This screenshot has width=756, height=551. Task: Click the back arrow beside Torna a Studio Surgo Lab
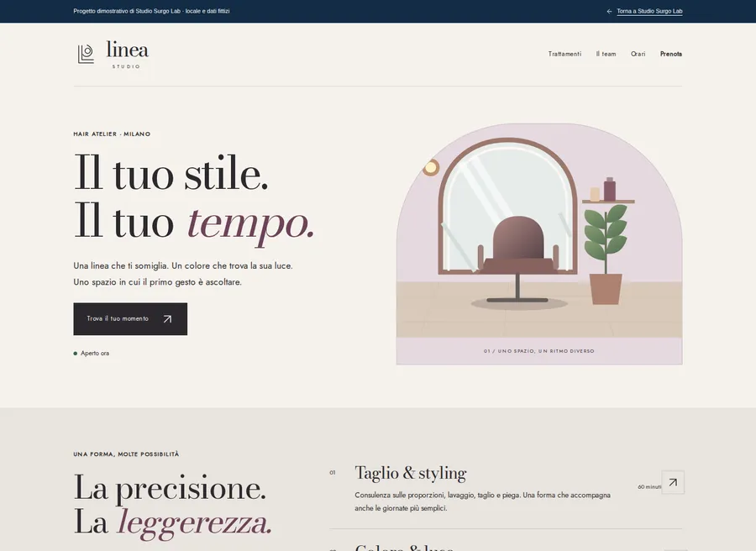coord(610,11)
